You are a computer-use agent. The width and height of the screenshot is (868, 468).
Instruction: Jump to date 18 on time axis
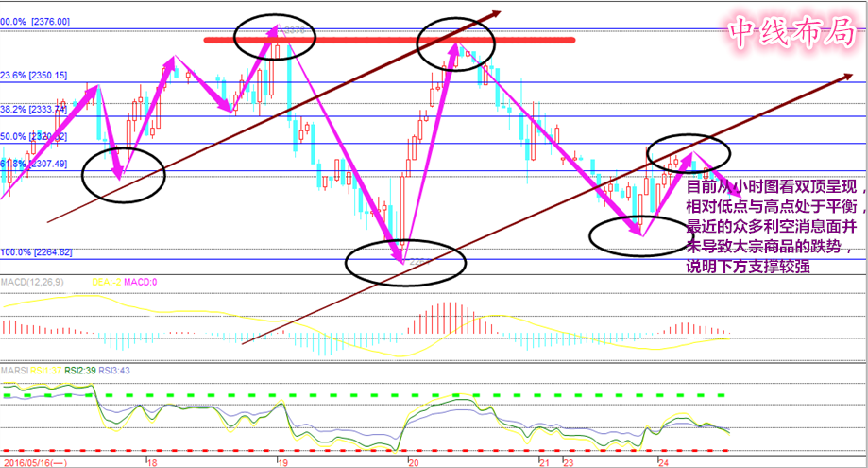point(151,462)
